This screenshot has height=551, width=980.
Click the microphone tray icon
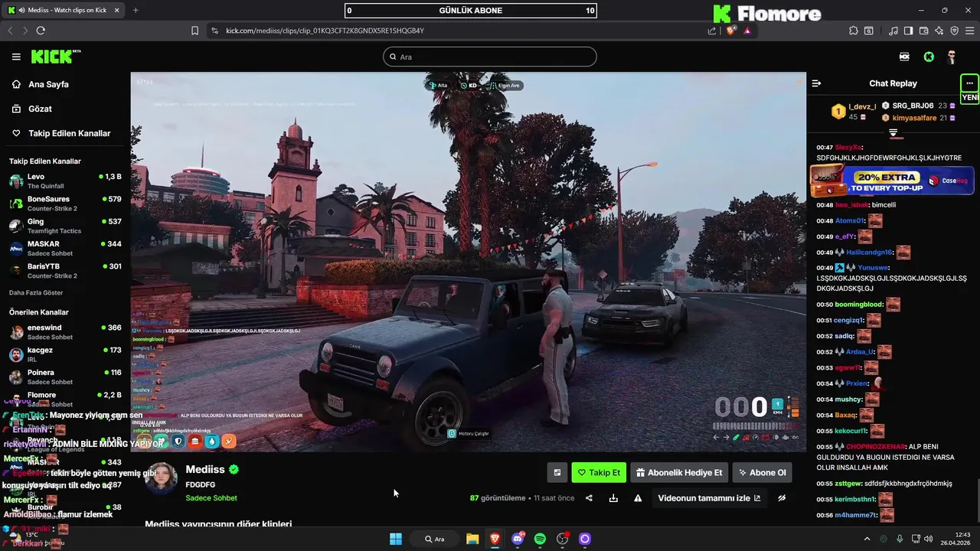coord(900,539)
